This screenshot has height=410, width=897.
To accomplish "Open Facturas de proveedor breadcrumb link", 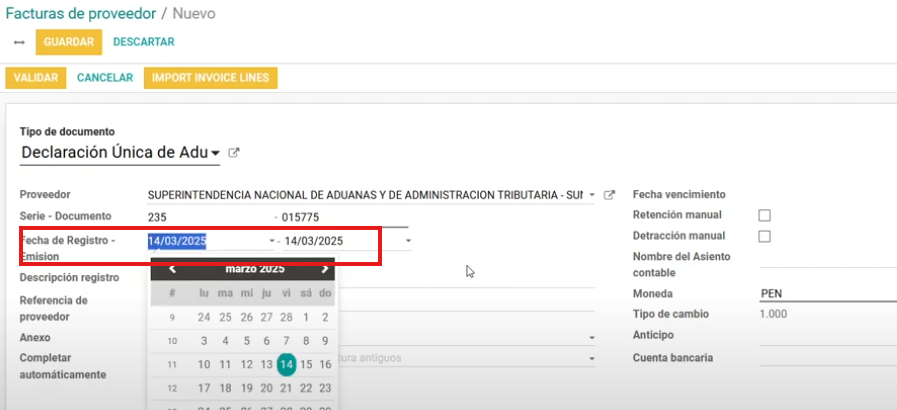I will [x=81, y=14].
